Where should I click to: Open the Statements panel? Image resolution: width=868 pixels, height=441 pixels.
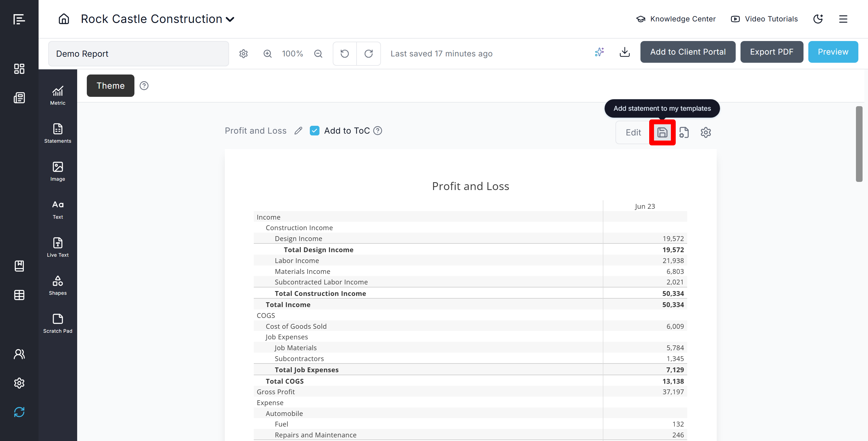[x=58, y=133]
